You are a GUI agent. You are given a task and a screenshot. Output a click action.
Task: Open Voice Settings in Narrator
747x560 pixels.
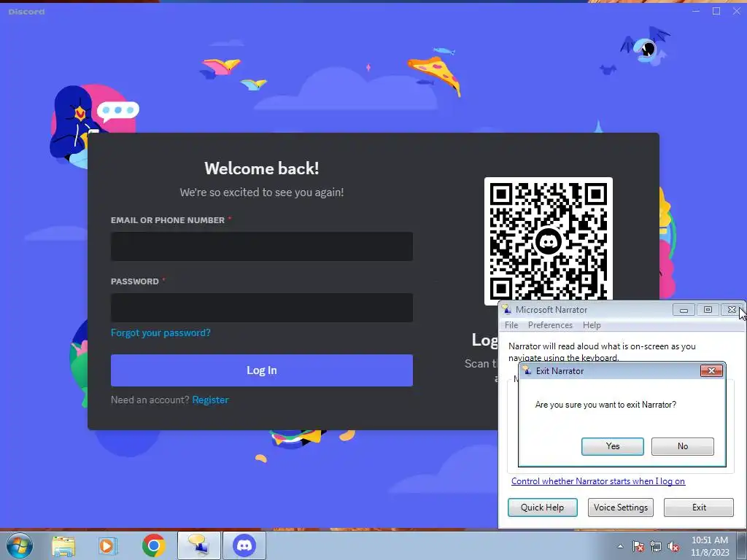620,507
